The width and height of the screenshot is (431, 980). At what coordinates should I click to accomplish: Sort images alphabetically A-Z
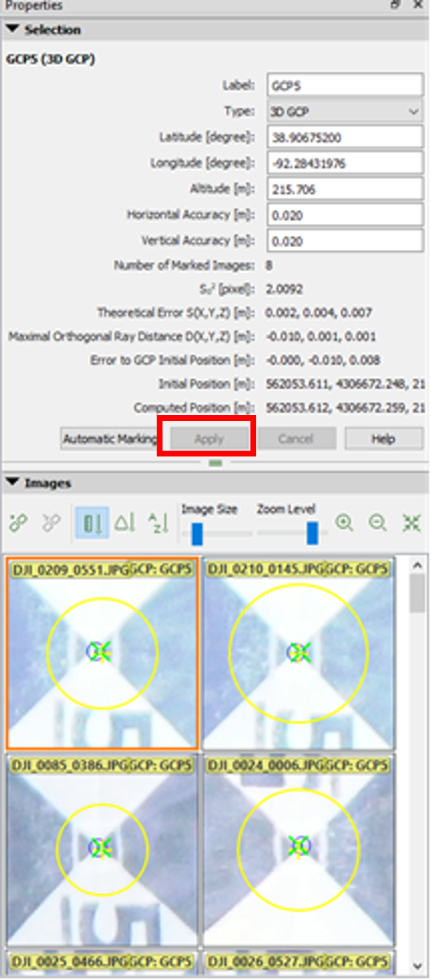point(158,522)
